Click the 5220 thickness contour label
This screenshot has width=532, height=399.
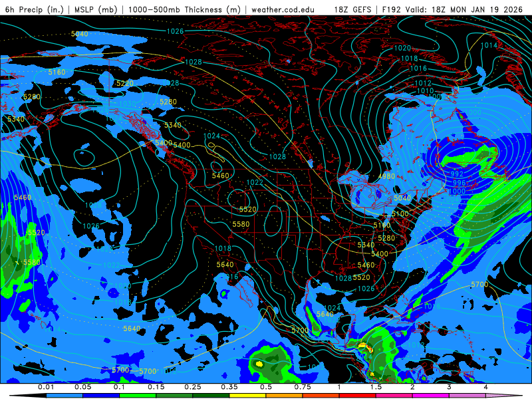[x=125, y=84]
